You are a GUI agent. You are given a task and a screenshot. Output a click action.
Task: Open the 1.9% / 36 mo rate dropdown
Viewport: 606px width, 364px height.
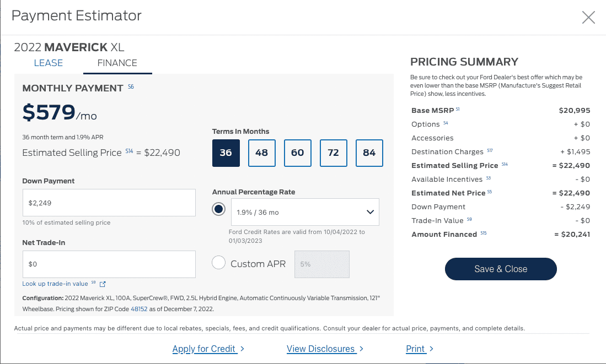(305, 212)
